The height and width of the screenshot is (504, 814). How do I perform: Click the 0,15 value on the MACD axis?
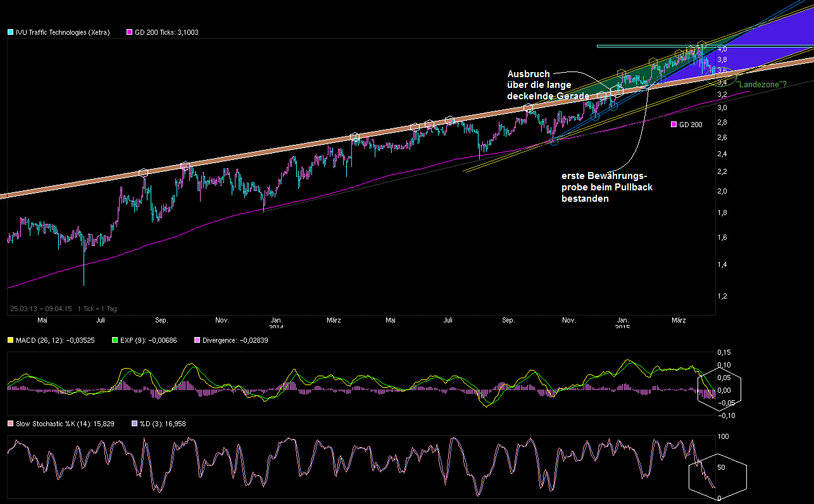pos(723,352)
